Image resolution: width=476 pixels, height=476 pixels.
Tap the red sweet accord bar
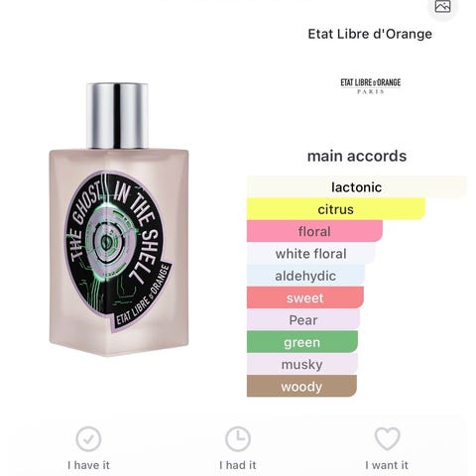tap(305, 297)
